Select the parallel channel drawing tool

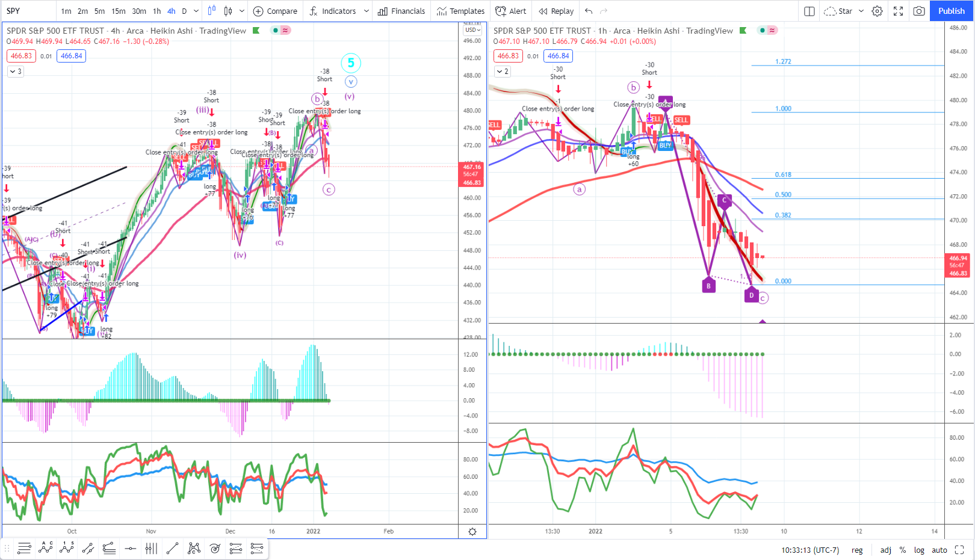pos(88,548)
